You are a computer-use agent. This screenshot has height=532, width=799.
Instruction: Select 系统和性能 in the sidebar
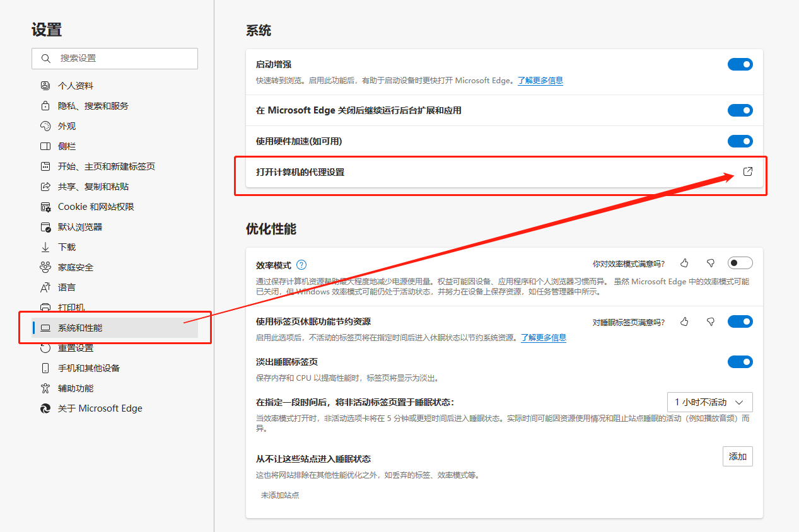coord(115,328)
